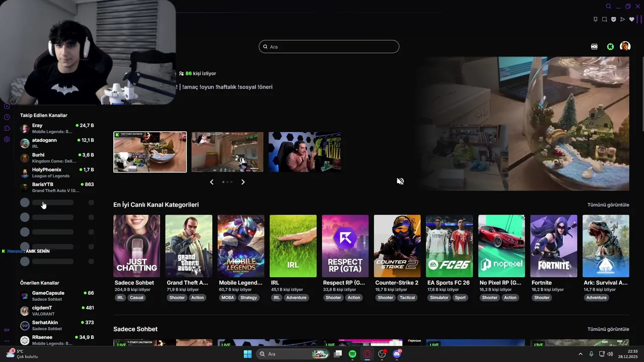Open the history clock icon in sidebar

tap(7, 117)
